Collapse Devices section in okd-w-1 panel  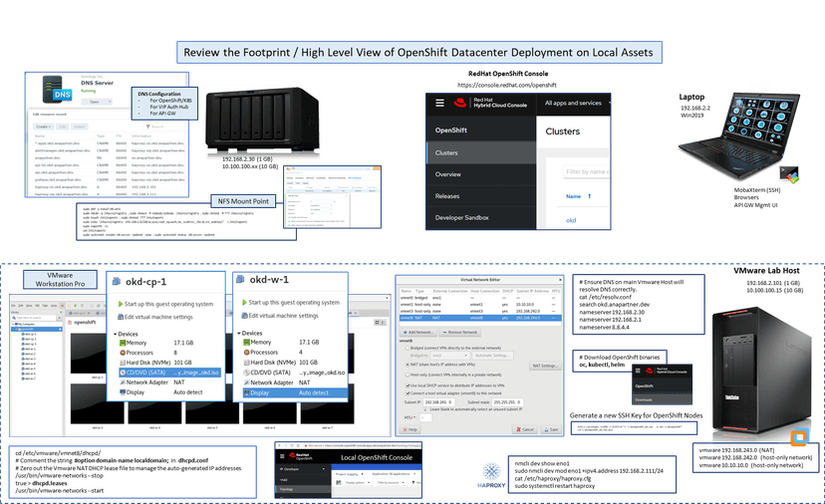239,333
